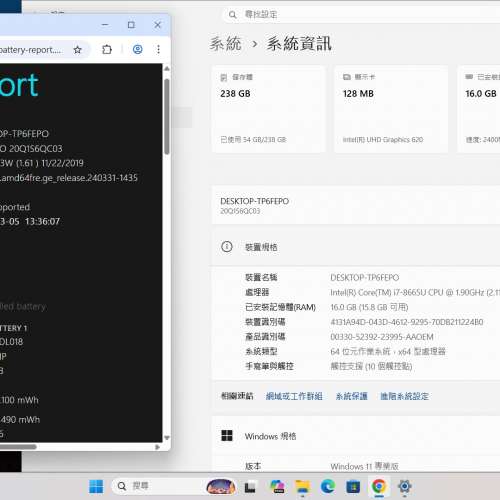Select the amd64fre.ge_release build line
The image size is (500, 500).
69,178
